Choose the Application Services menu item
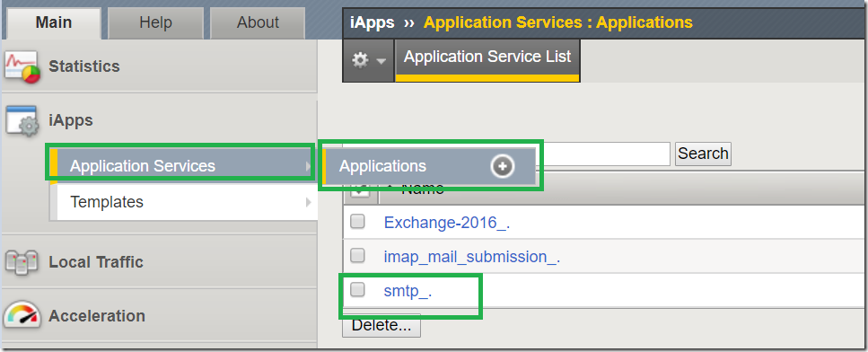 tap(183, 165)
